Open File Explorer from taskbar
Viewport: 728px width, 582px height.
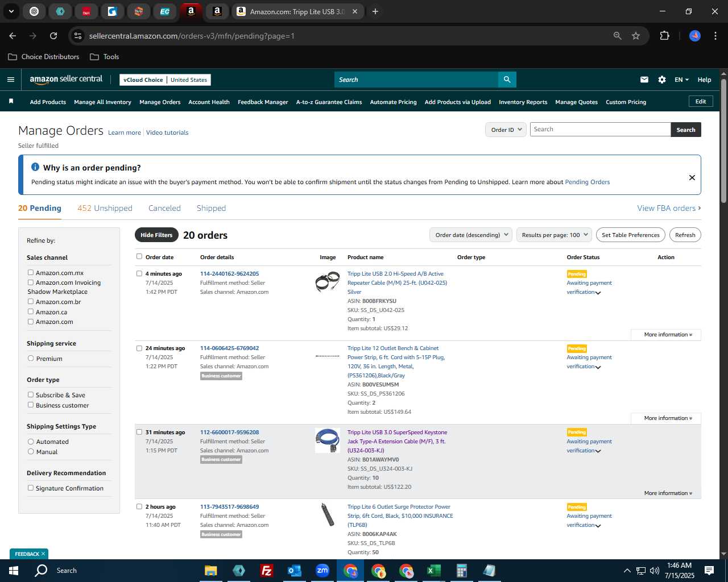click(211, 571)
